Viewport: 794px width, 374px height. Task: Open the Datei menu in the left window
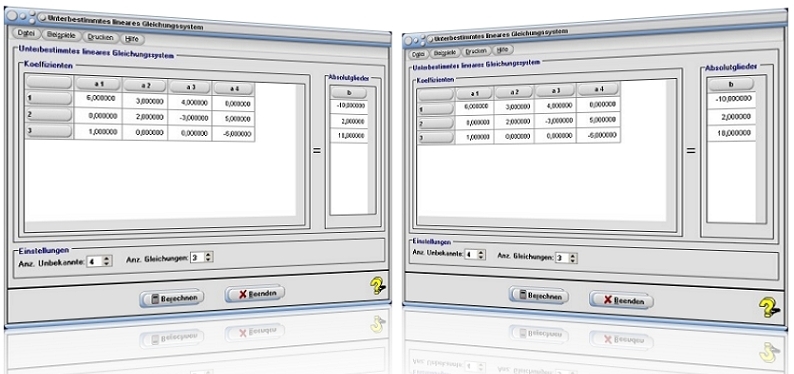click(26, 32)
